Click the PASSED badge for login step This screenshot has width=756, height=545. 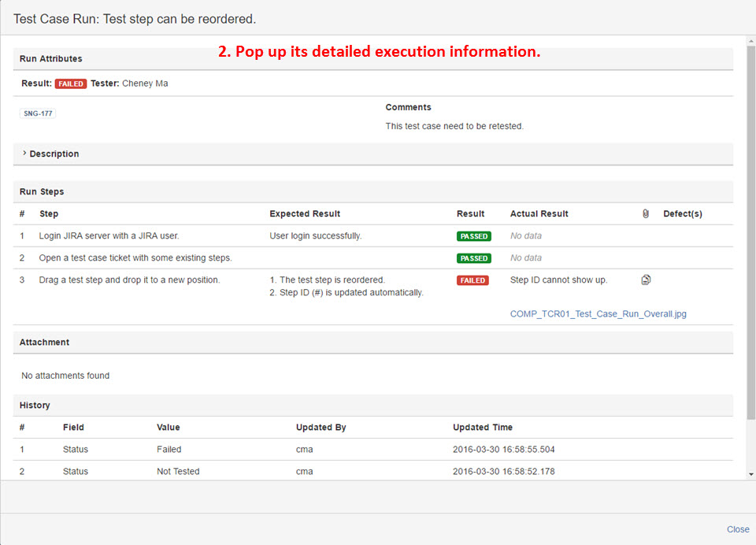473,236
